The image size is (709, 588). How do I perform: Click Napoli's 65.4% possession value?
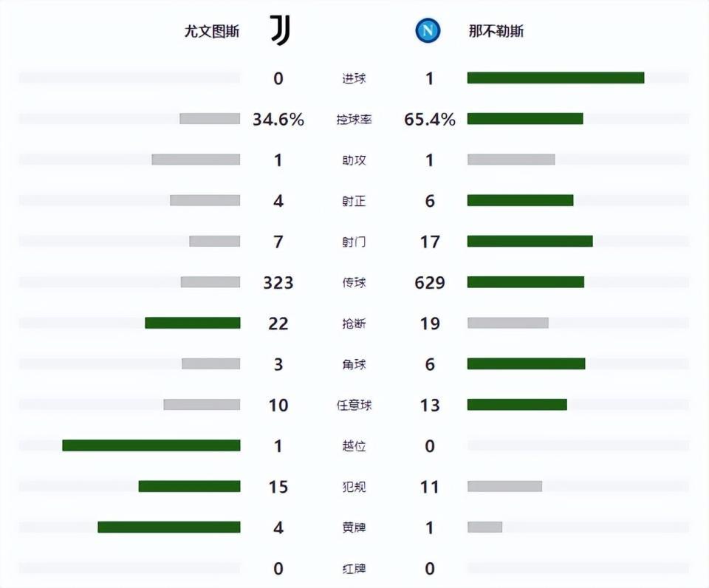(x=430, y=119)
